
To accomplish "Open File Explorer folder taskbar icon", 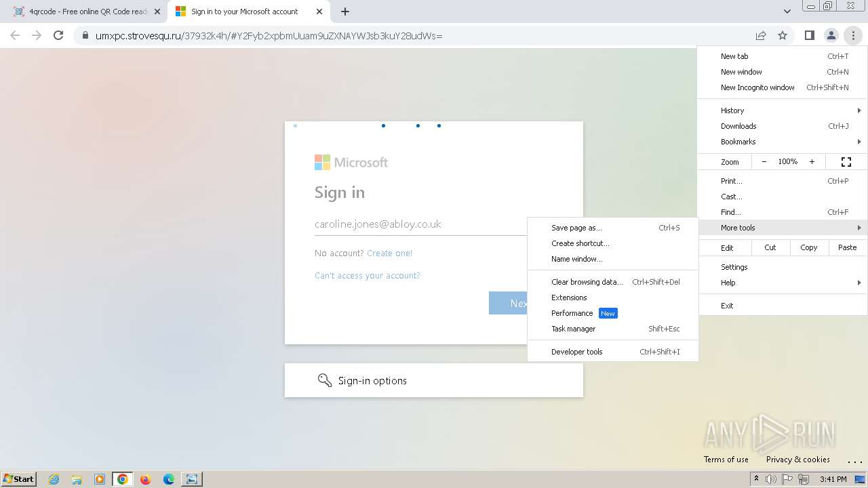I will point(77,479).
